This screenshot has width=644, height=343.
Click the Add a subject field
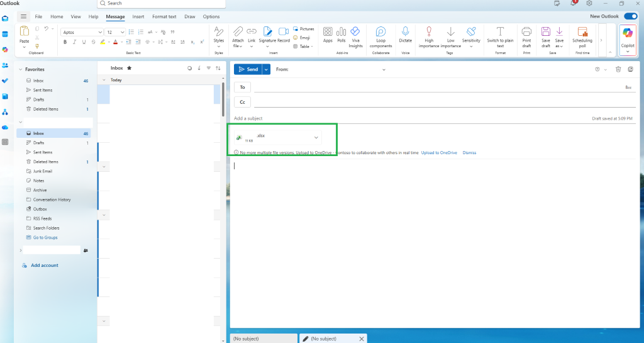click(411, 118)
